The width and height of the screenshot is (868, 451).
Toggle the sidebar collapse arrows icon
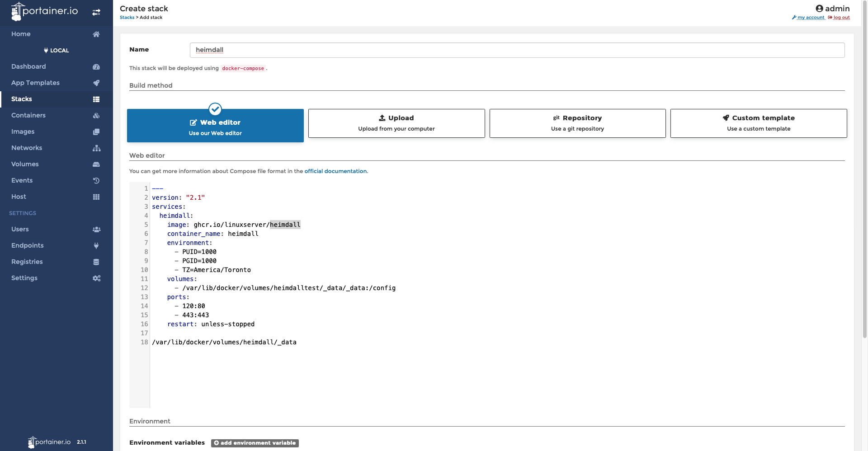coord(96,13)
